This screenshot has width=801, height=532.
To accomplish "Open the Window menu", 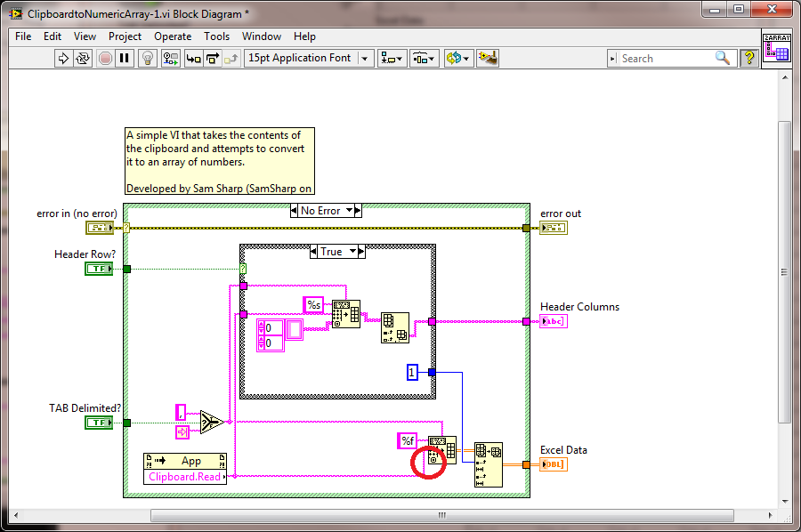I will (262, 36).
